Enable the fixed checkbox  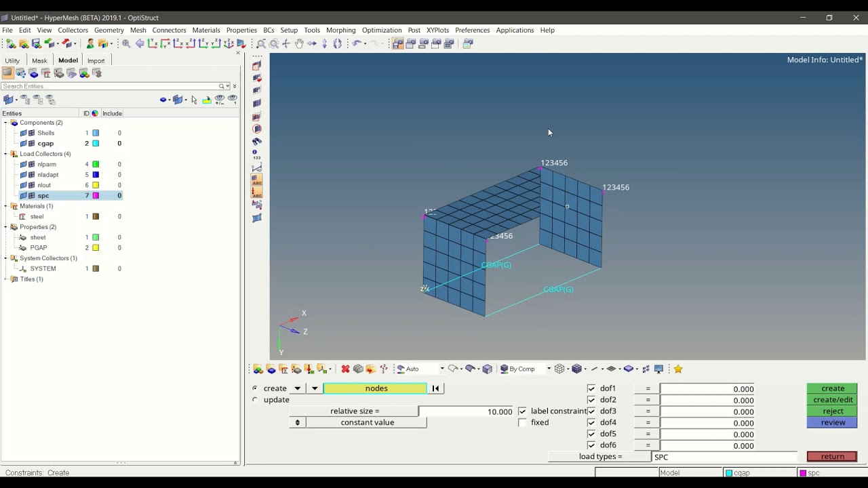[522, 422]
